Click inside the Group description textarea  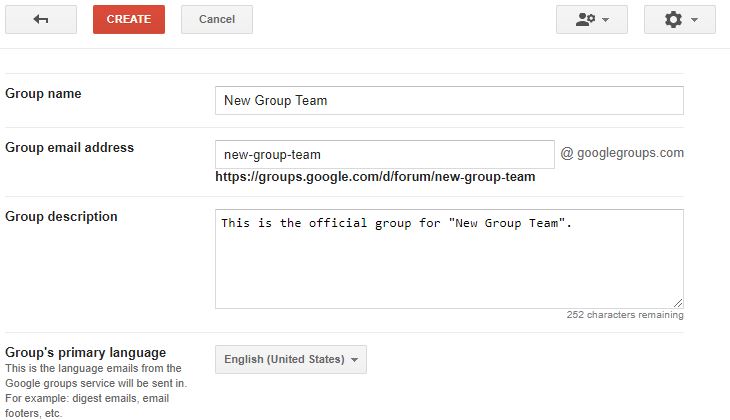449,259
